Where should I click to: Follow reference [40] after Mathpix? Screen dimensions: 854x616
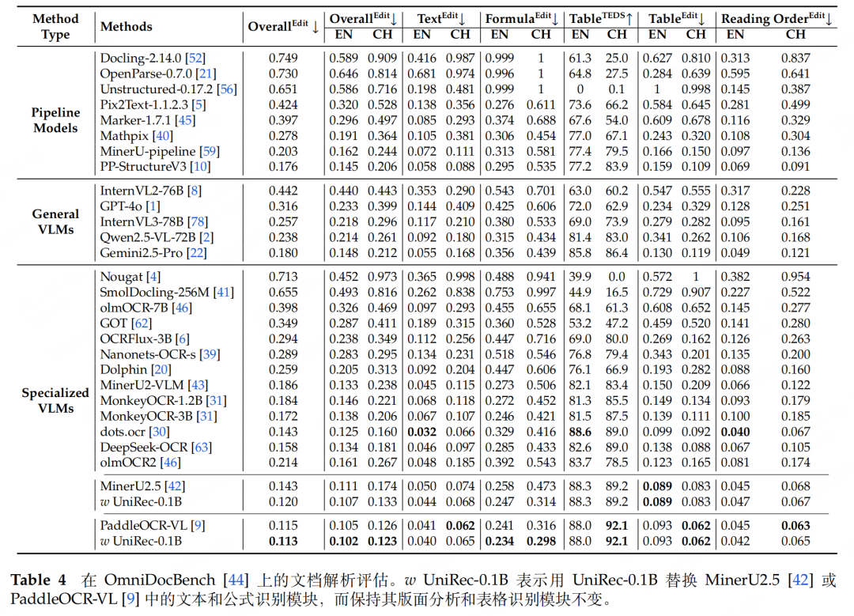pyautogui.click(x=162, y=136)
